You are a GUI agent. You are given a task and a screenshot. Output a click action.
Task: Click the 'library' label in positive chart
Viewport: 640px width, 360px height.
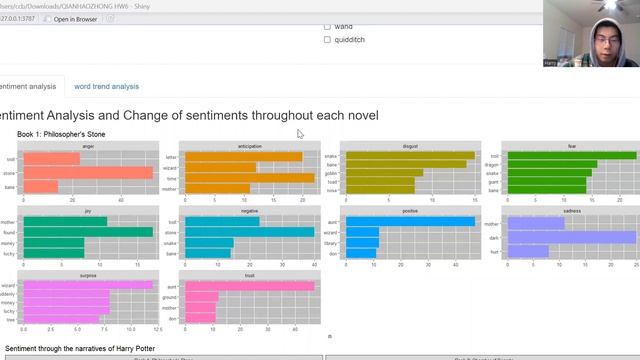pos(331,243)
